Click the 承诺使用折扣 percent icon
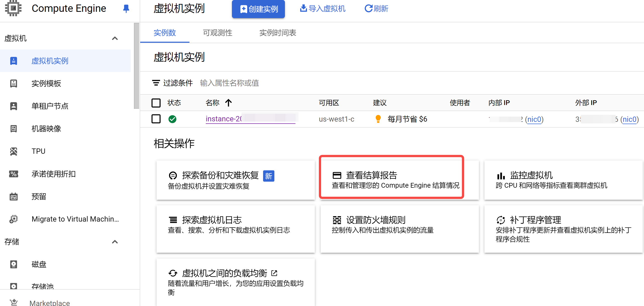 (14, 174)
